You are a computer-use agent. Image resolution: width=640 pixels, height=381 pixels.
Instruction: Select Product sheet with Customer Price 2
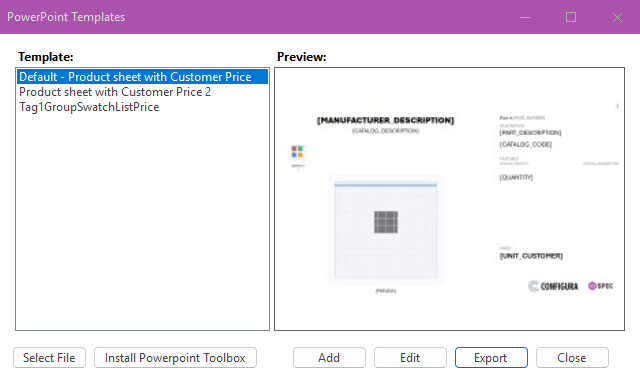tap(142, 92)
